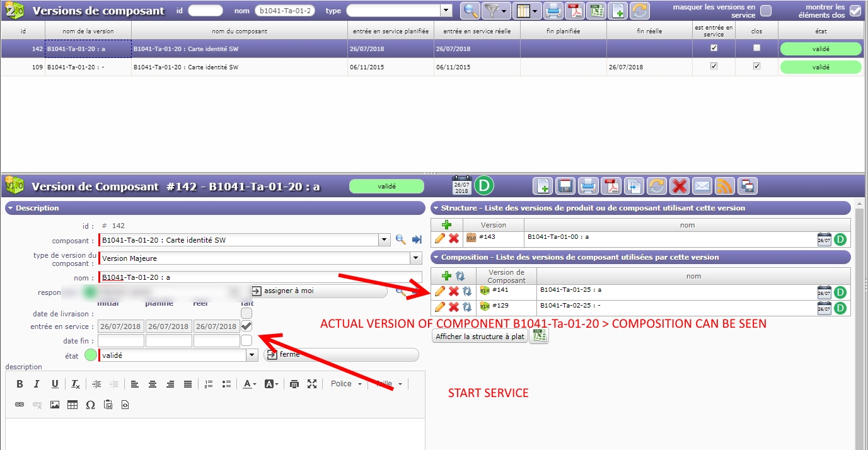Toggle 'montrer les éléments clos' checkbox
Screen dimensions: 868x450
click(855, 11)
